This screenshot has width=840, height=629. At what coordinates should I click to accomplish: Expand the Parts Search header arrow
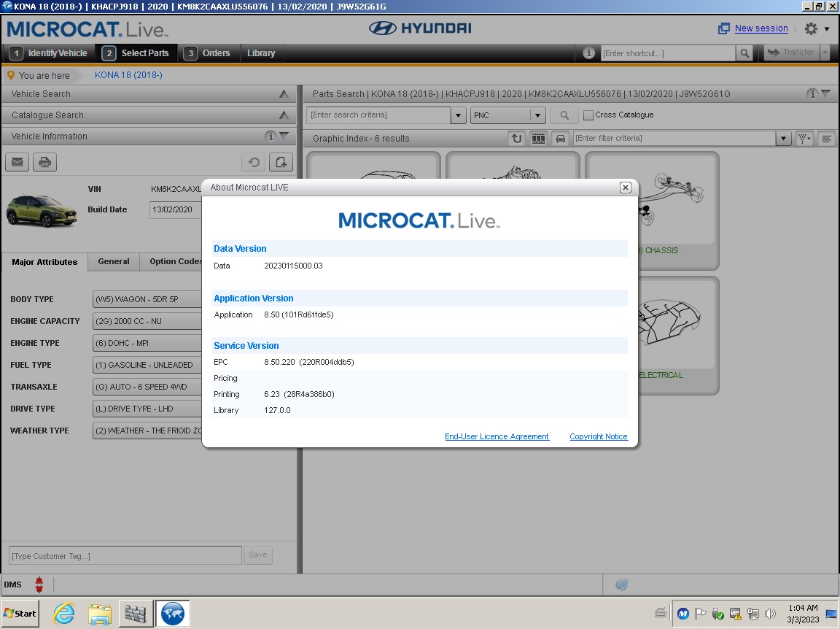(x=826, y=94)
